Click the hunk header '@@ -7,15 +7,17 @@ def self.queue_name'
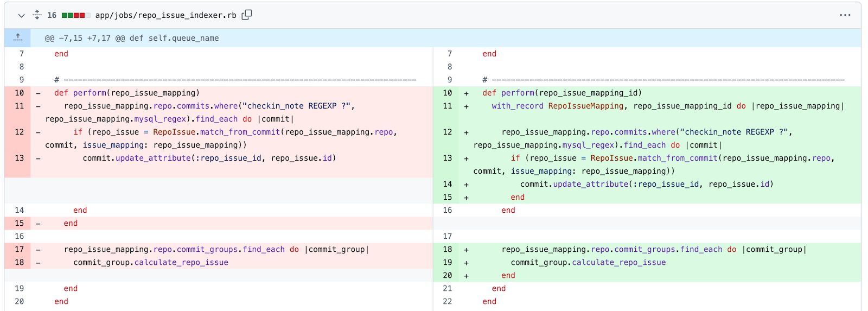The height and width of the screenshot is (311, 868). (x=132, y=38)
